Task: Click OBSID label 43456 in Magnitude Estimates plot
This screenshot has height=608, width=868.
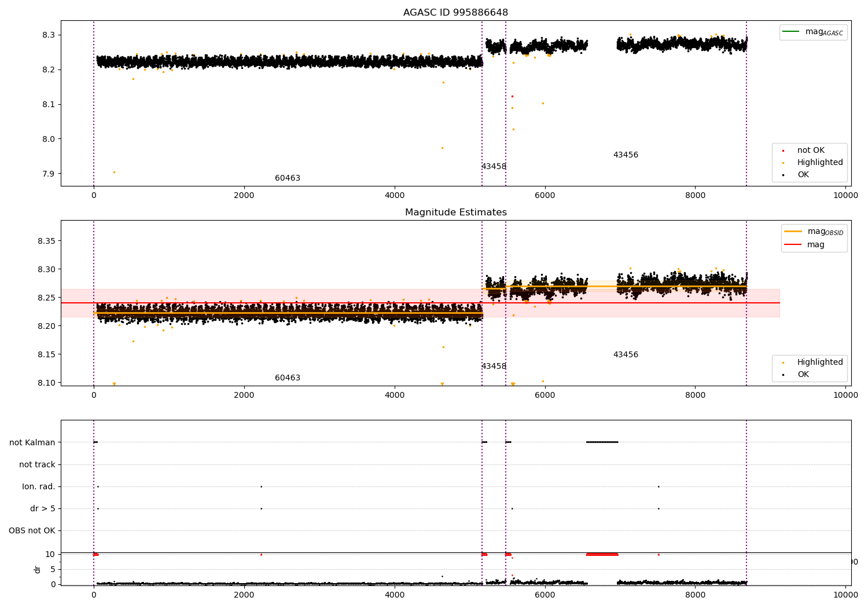Action: tap(626, 355)
